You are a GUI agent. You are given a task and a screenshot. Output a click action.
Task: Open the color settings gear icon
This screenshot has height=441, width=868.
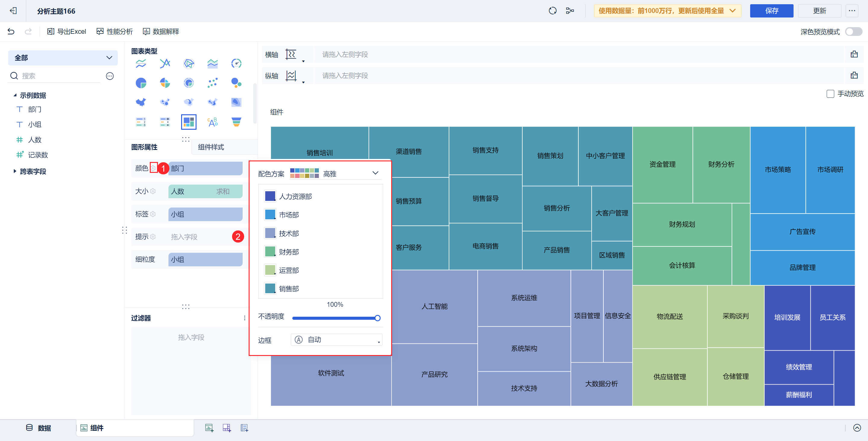click(153, 168)
